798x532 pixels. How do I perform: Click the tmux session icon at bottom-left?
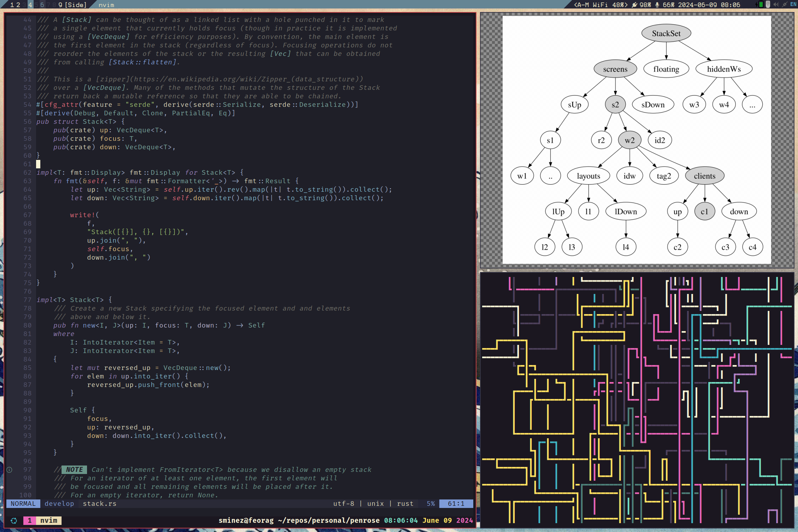click(14, 520)
